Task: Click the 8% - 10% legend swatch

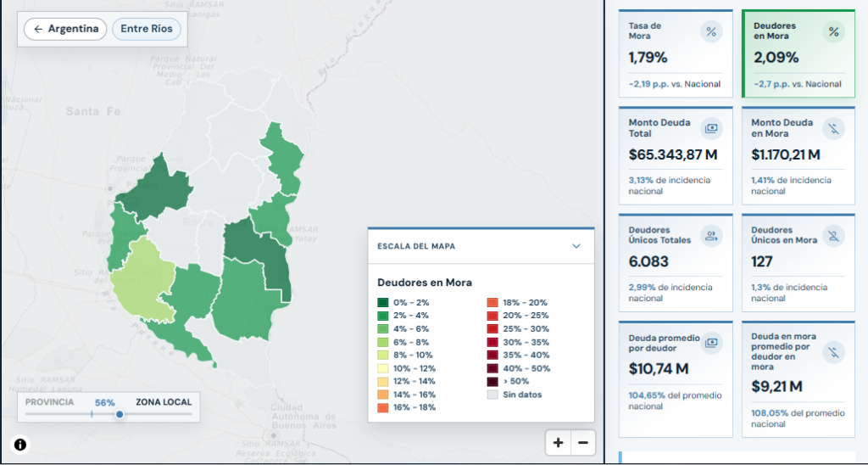Action: point(382,356)
